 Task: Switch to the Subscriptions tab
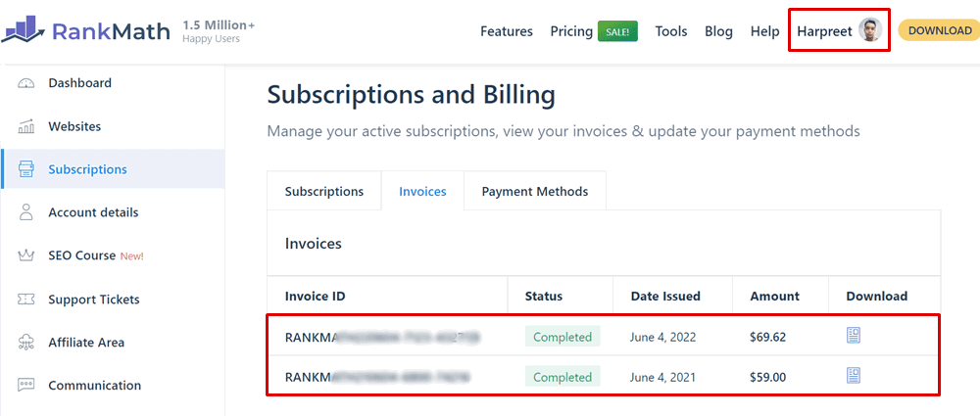(x=323, y=191)
